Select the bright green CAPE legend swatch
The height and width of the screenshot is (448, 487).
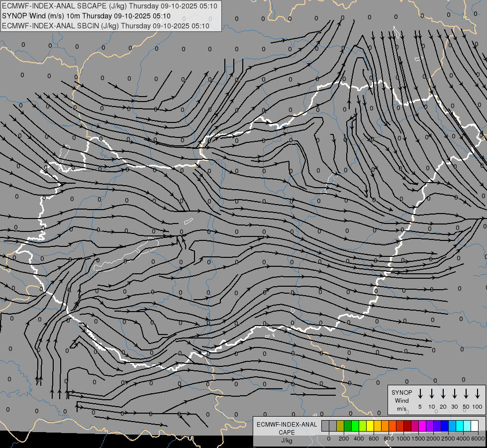(x=355, y=426)
